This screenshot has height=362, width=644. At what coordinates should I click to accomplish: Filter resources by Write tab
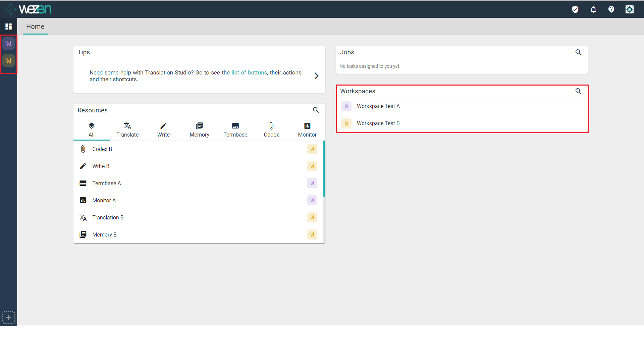(163, 130)
